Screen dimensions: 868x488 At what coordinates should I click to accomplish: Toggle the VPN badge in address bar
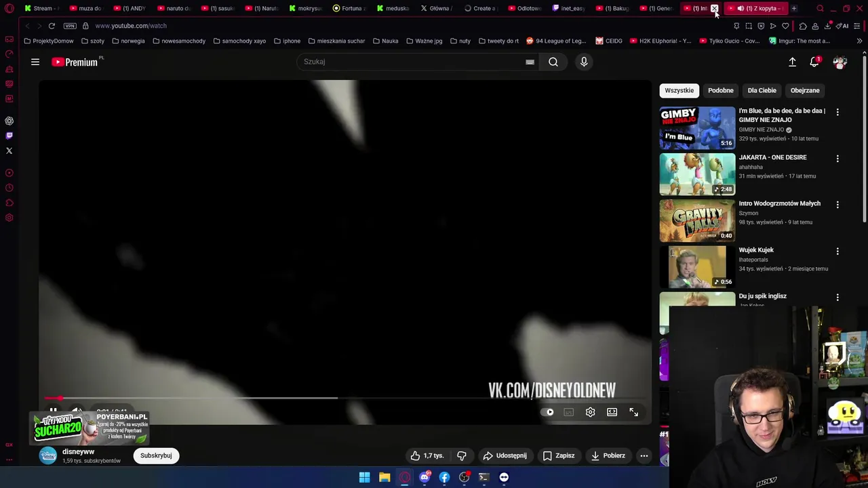click(70, 26)
